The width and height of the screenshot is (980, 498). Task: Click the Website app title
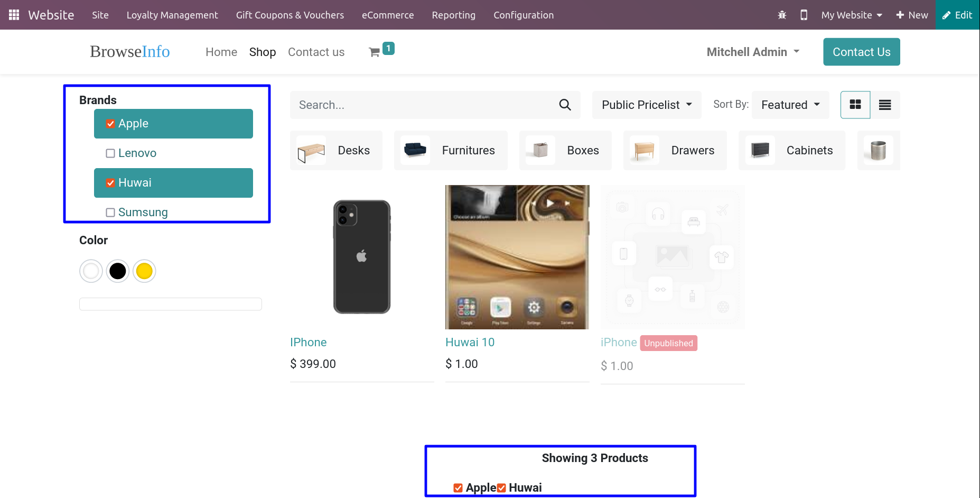coord(51,15)
